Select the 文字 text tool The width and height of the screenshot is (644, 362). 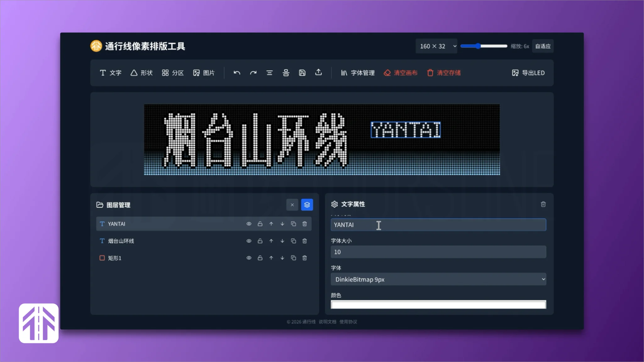coord(111,73)
